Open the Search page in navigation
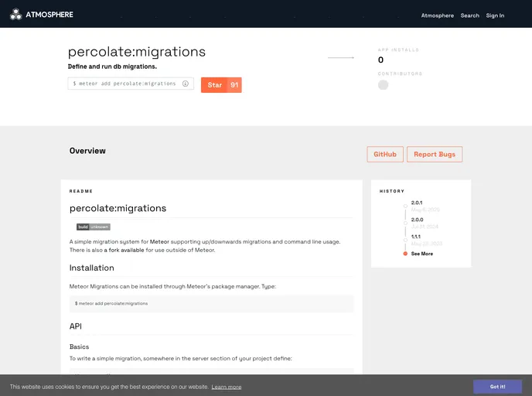 pos(469,15)
